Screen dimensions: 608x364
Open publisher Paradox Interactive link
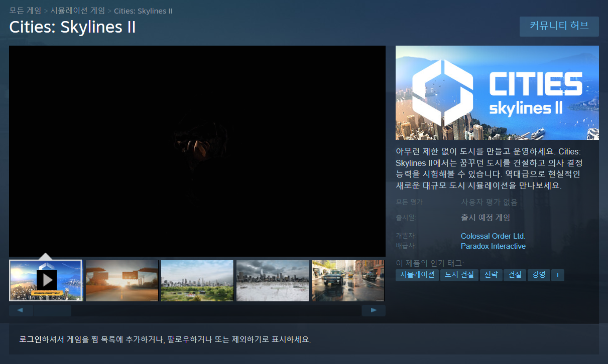(x=493, y=246)
